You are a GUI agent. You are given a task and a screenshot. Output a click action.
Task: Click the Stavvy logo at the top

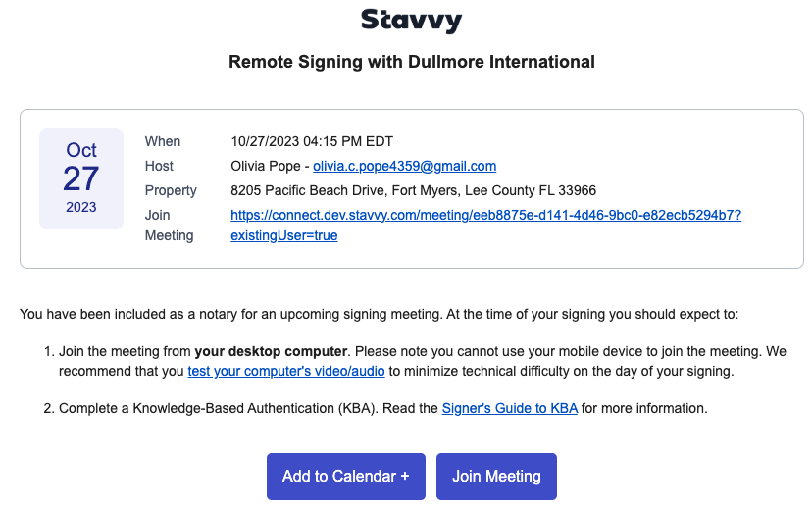pos(411,22)
